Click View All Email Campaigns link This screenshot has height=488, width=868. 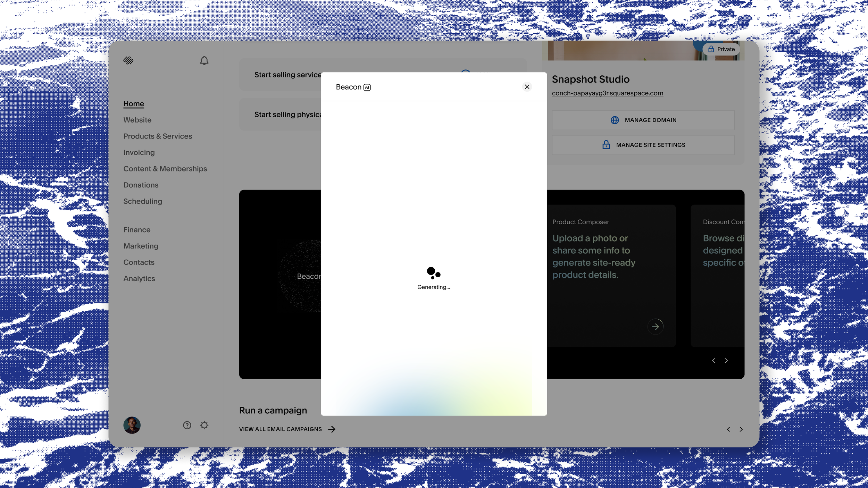[x=281, y=429]
